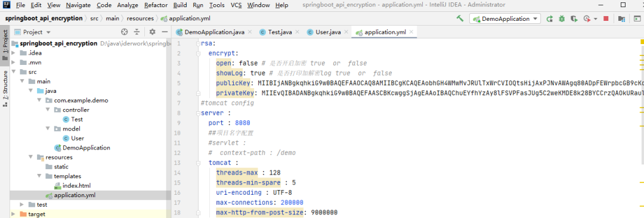Expand the .idea folder
Image resolution: width=644 pixels, height=218 pixels.
tap(14, 53)
